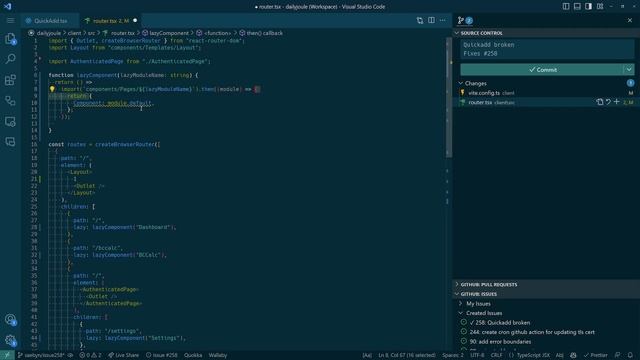Open the Extensions view in activity bar
Image resolution: width=640 pixels, height=360 pixels.
coord(10,80)
